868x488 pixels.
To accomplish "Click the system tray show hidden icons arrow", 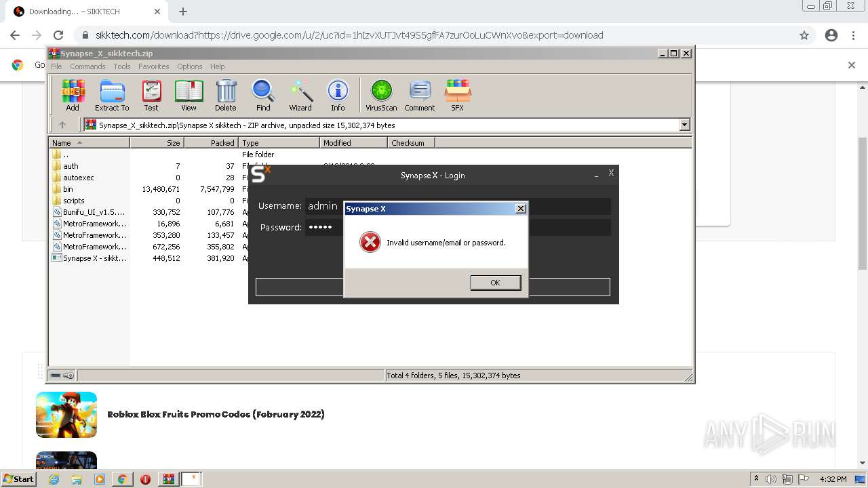I will (756, 479).
